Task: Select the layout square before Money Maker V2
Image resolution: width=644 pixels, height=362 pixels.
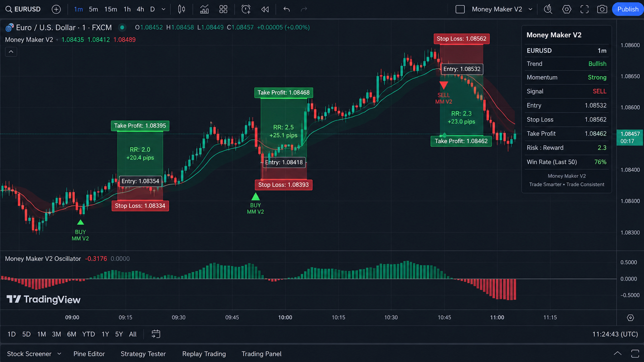Action: click(460, 9)
